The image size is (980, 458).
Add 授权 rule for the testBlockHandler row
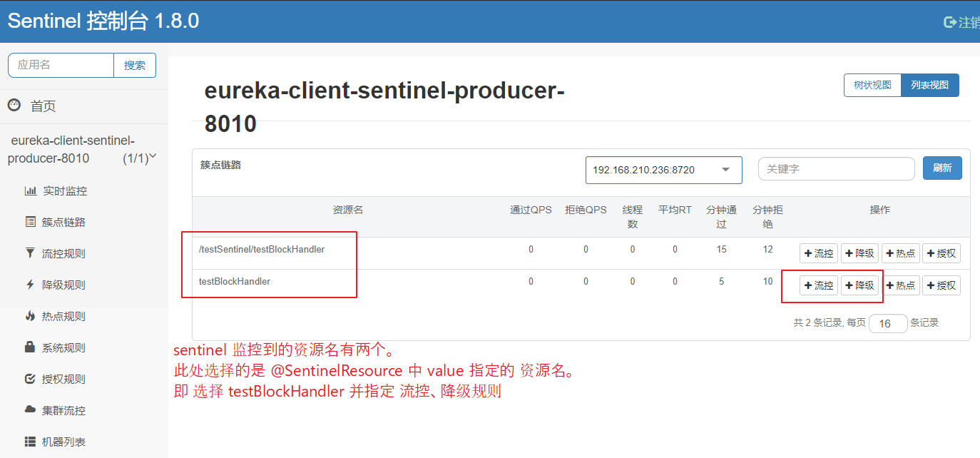point(941,285)
